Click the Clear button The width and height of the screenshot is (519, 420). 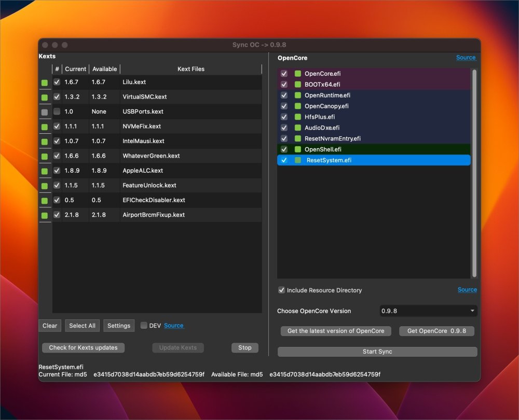(50, 326)
